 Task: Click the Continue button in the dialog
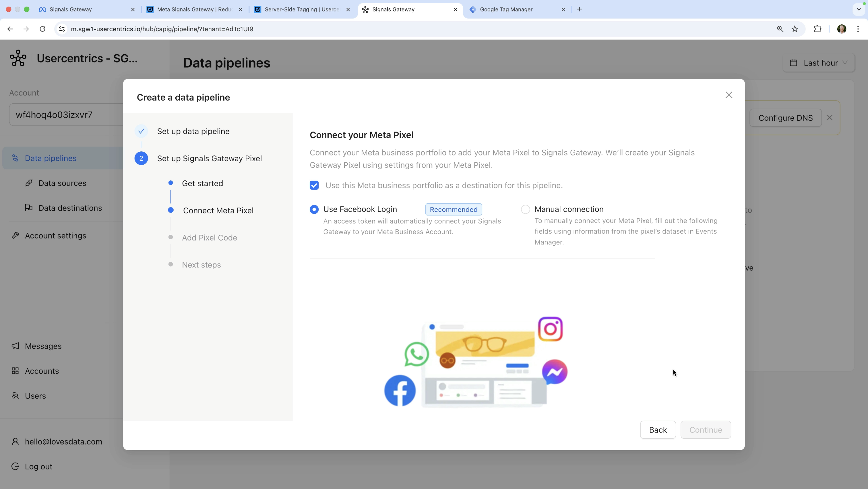(x=706, y=430)
